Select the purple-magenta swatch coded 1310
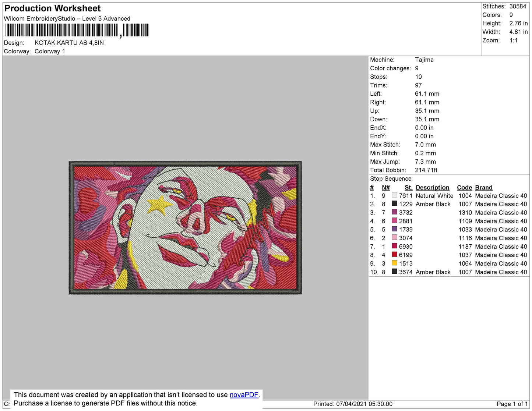This screenshot has width=532, height=411. click(x=394, y=212)
